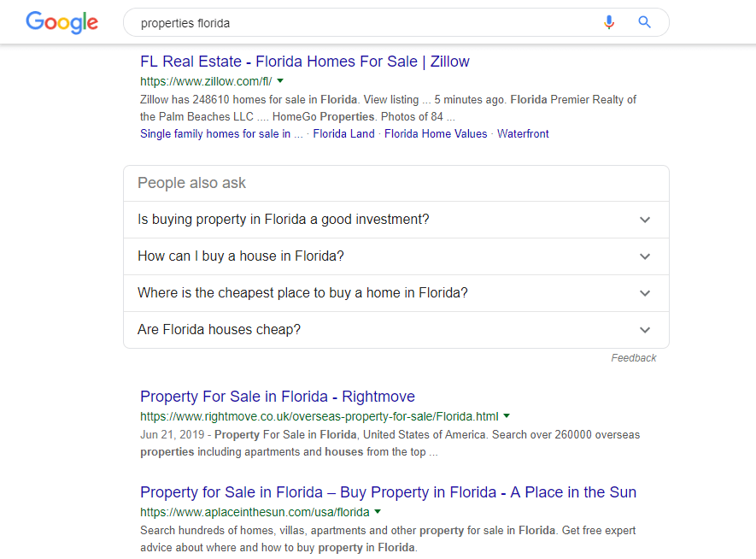
Task: Open the Zillow FL Real Estate result
Action: (304, 62)
